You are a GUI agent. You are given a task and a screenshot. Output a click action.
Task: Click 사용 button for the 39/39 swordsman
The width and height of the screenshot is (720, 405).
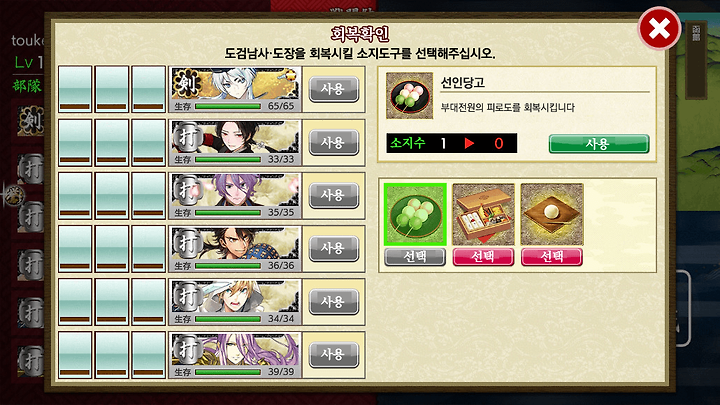[333, 355]
